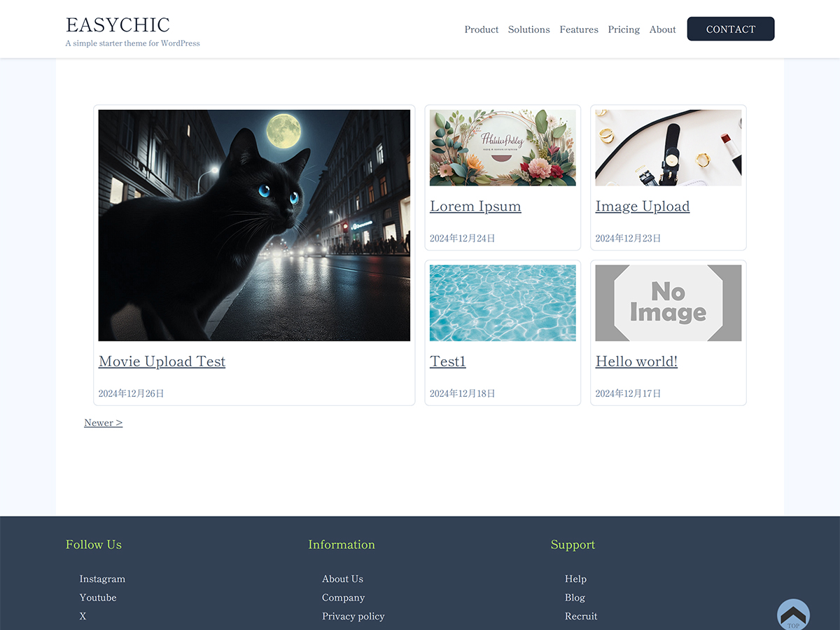Select the Solutions navigation item
Image resolution: width=840 pixels, height=630 pixels.
528,29
